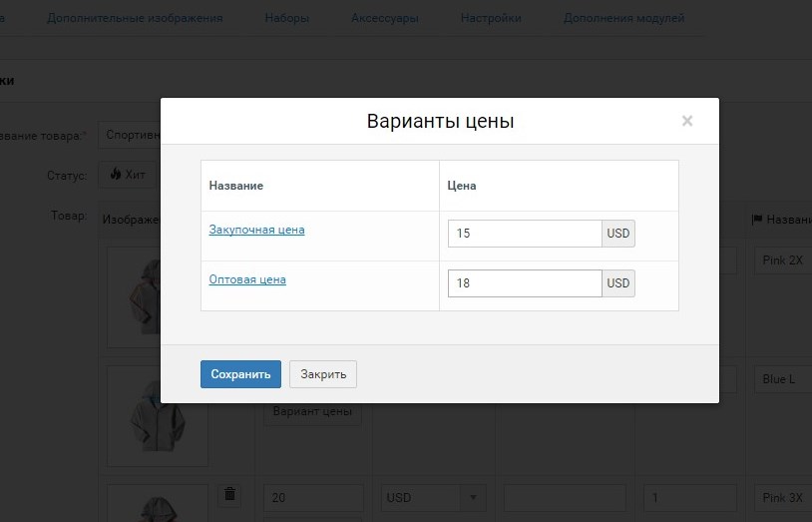Switch to the Наборы tab

pyautogui.click(x=287, y=18)
